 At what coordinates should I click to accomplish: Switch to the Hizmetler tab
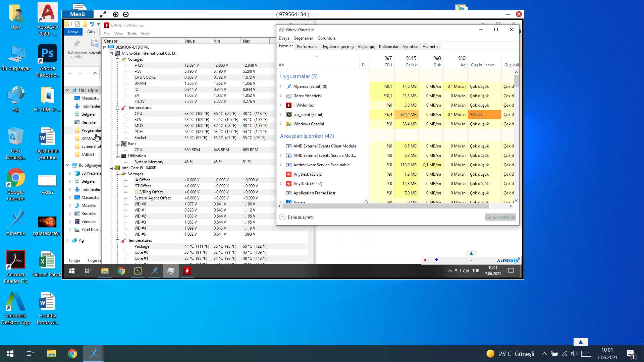click(x=431, y=47)
